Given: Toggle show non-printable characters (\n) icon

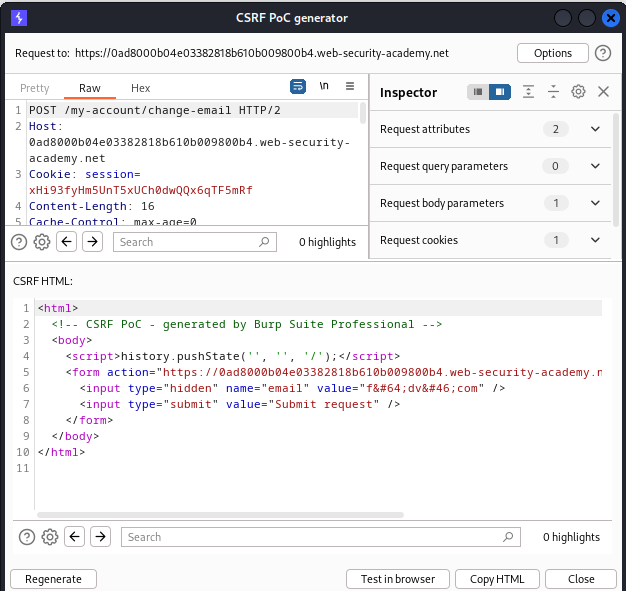Looking at the screenshot, I should tap(324, 86).
